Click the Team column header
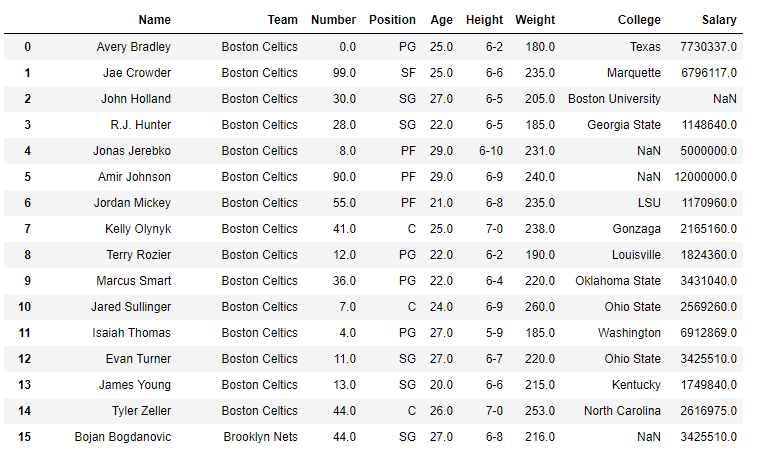The height and width of the screenshot is (450, 784). click(x=282, y=20)
